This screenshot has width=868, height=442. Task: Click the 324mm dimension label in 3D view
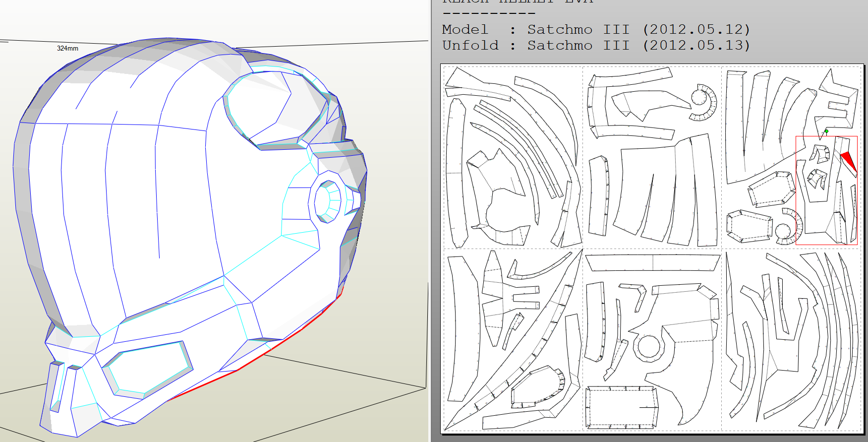[x=67, y=48]
